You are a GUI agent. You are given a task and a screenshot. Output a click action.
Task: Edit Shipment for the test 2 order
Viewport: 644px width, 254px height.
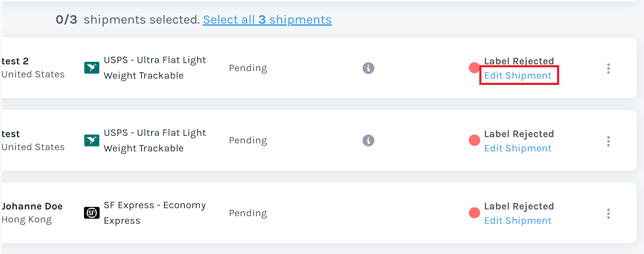[x=518, y=75]
